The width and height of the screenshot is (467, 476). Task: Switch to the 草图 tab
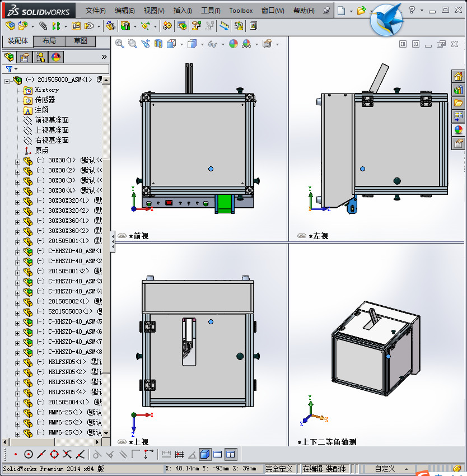(x=81, y=41)
